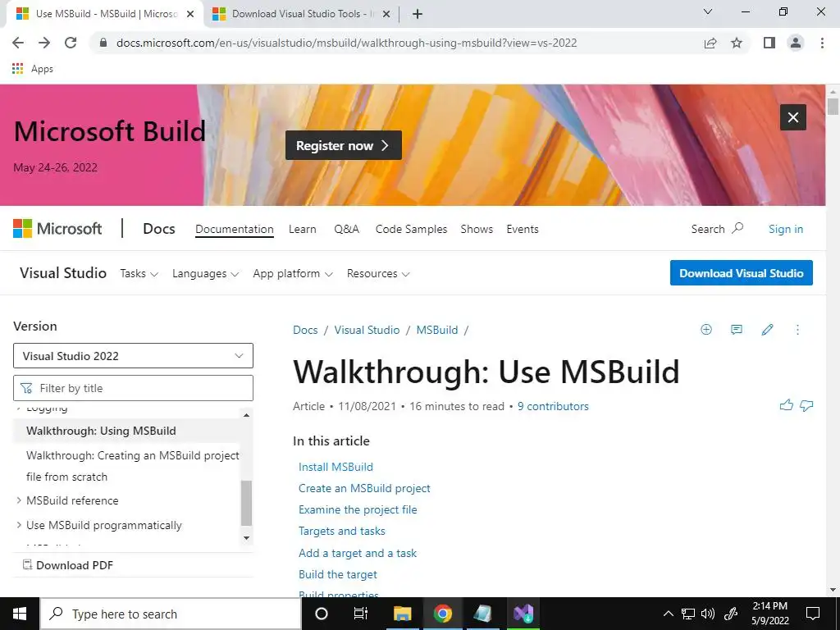
Task: Click sidebar table of contents scrollbar thumb
Action: (246, 503)
